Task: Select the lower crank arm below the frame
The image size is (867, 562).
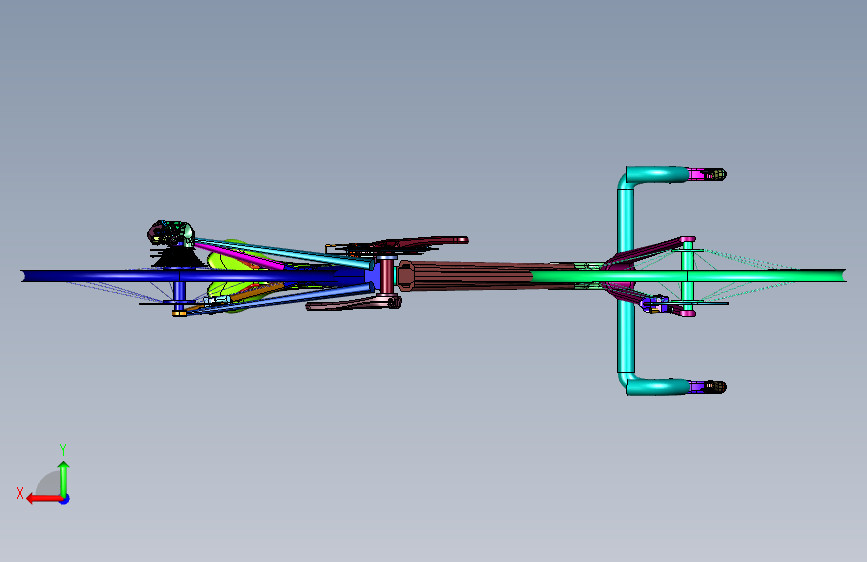Action: click(x=354, y=303)
